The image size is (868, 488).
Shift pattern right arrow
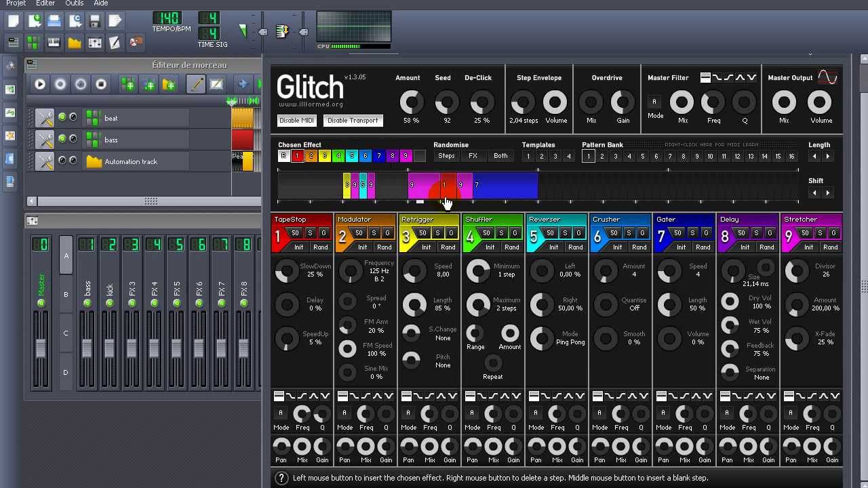[827, 193]
